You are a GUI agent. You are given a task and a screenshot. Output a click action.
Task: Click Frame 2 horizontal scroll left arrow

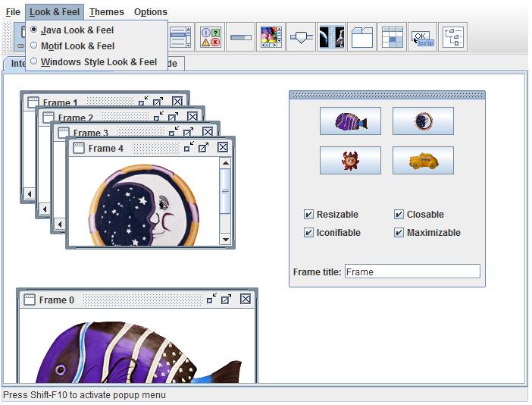click(45, 209)
